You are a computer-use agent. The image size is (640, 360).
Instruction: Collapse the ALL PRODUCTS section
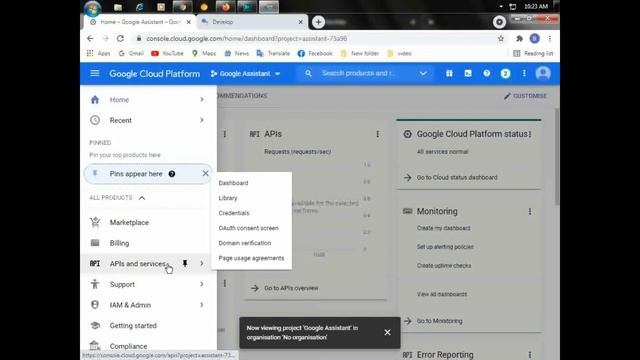(142, 198)
